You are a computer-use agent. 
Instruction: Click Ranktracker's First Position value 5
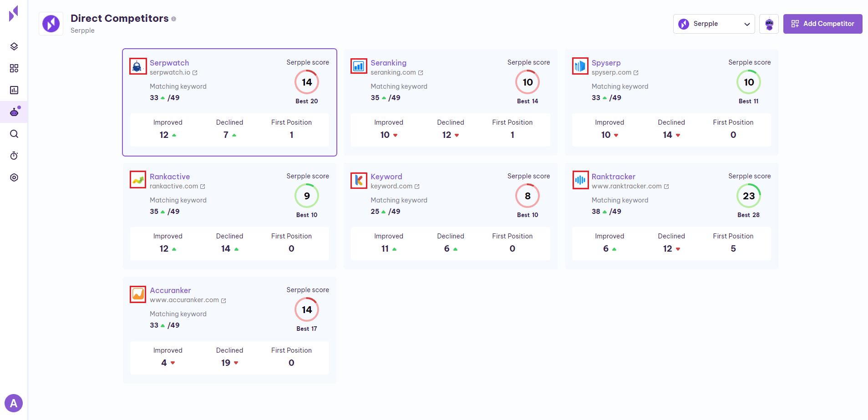pos(733,248)
